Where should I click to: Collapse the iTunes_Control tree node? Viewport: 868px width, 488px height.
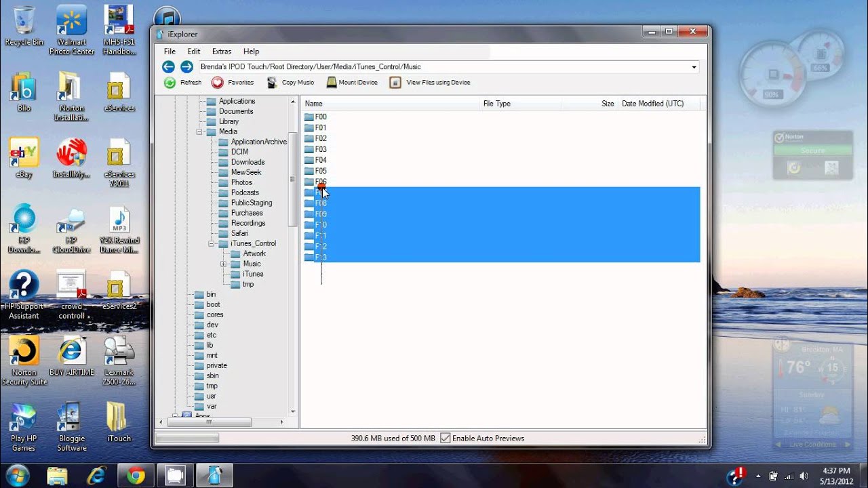(x=212, y=243)
